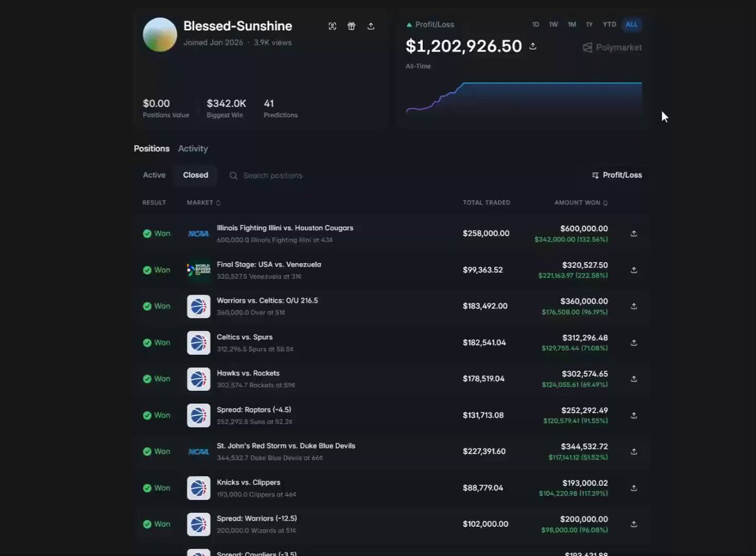Viewport: 756px width, 556px height.
Task: Open the profile QR scan icon
Action: [x=333, y=26]
